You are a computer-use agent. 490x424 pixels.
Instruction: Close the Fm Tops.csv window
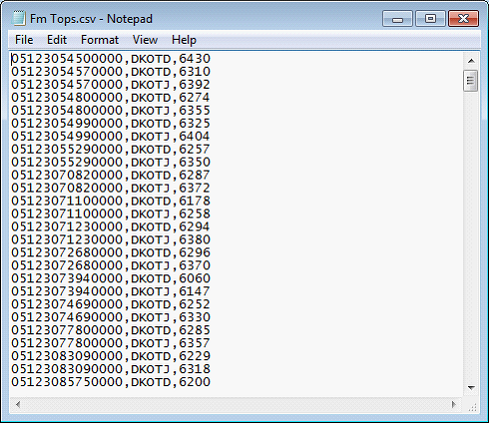click(x=463, y=18)
